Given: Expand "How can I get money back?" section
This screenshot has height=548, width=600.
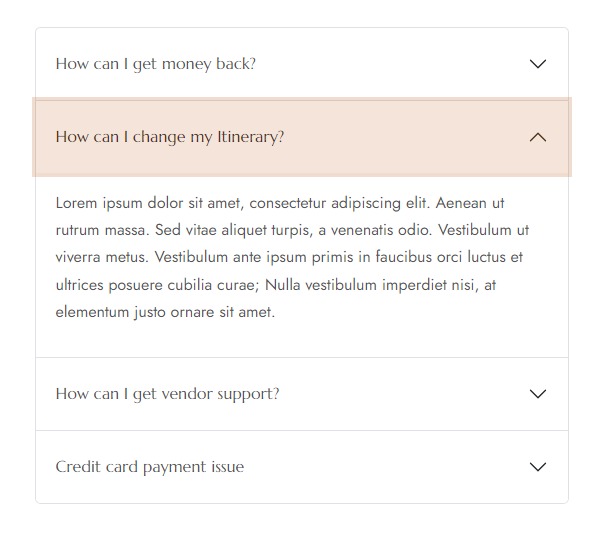Looking at the screenshot, I should click(x=302, y=64).
